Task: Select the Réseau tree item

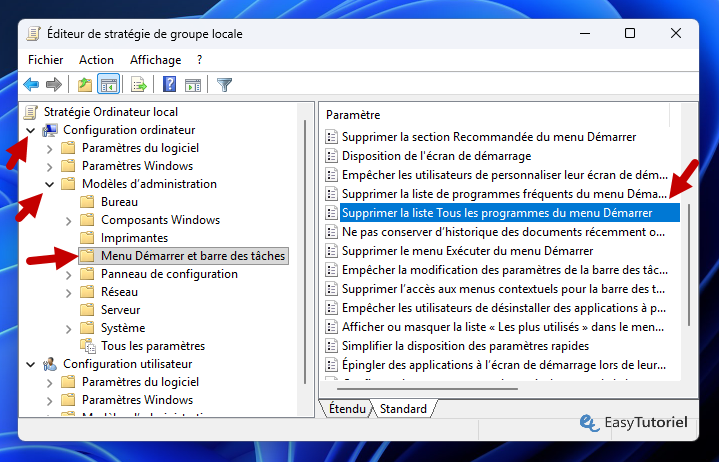Action: pyautogui.click(x=119, y=292)
